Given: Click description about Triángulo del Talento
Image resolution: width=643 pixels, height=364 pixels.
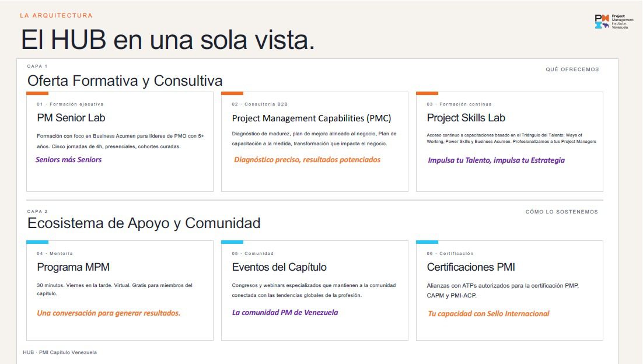Looking at the screenshot, I should point(511,138).
